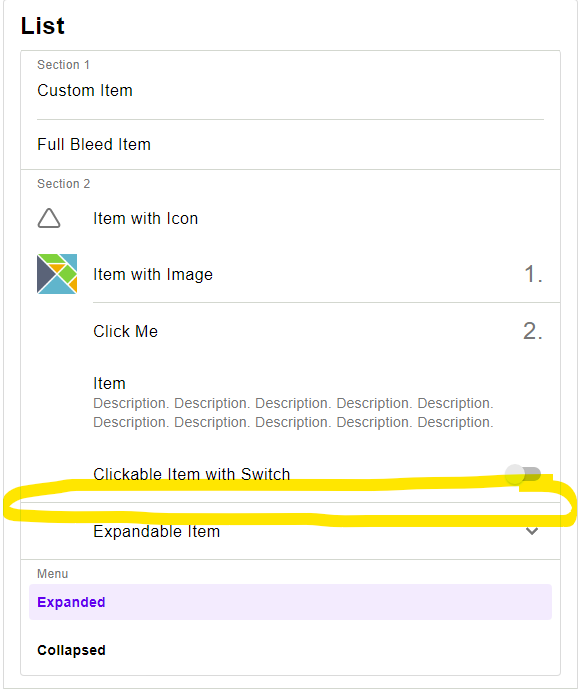Image resolution: width=578 pixels, height=689 pixels.
Task: Click the Section 1 header
Action: coord(63,65)
